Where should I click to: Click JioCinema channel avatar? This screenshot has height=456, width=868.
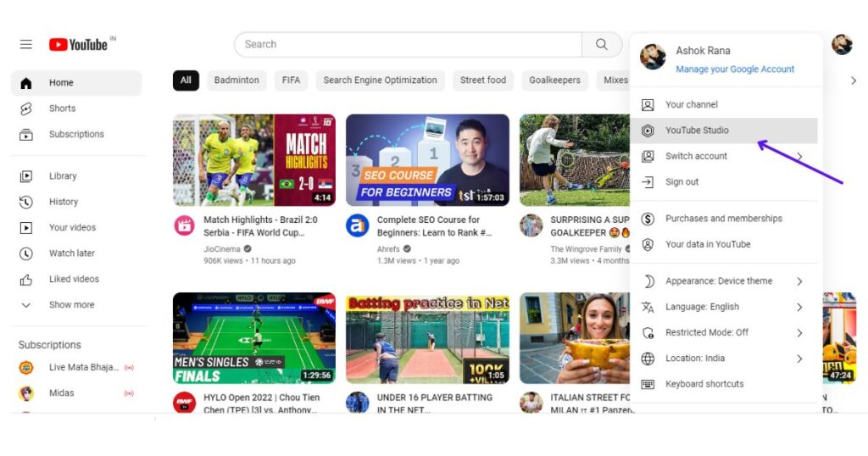(184, 225)
